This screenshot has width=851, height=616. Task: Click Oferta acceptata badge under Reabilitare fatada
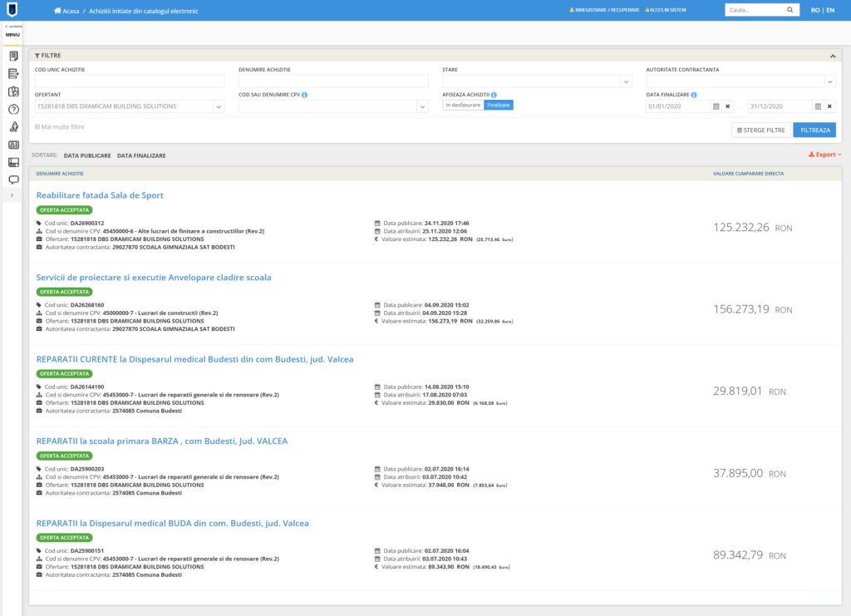65,210
